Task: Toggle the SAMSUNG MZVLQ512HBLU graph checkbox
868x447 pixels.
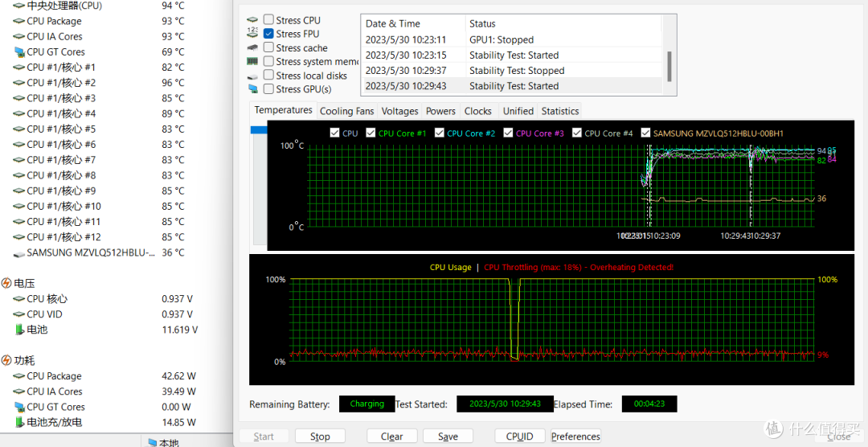Action: pos(645,133)
